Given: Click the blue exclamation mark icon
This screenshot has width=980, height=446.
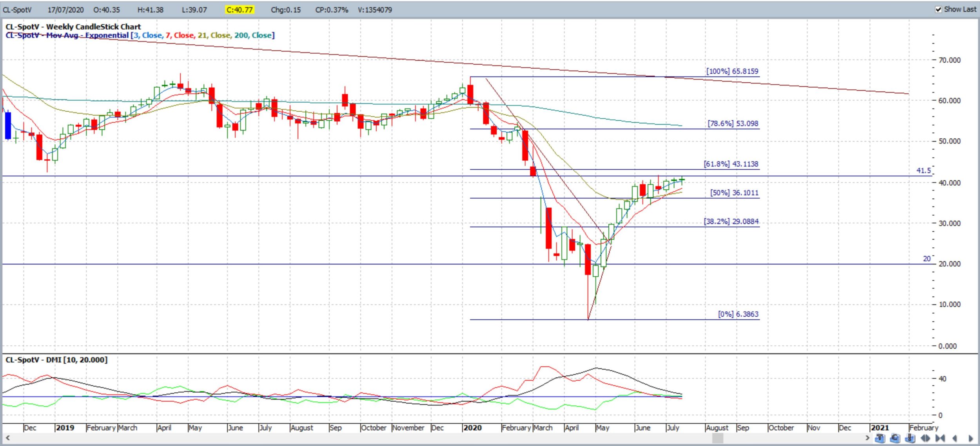Looking at the screenshot, I should tap(910, 438).
